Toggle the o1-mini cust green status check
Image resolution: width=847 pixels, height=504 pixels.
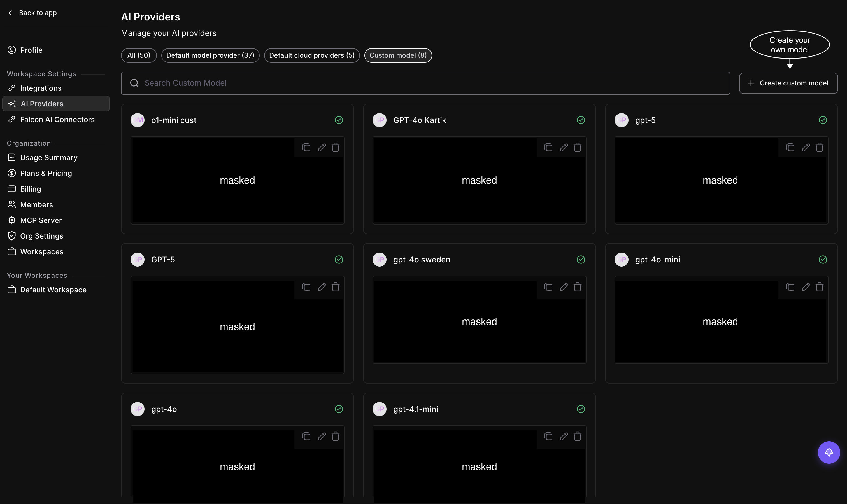tap(339, 120)
